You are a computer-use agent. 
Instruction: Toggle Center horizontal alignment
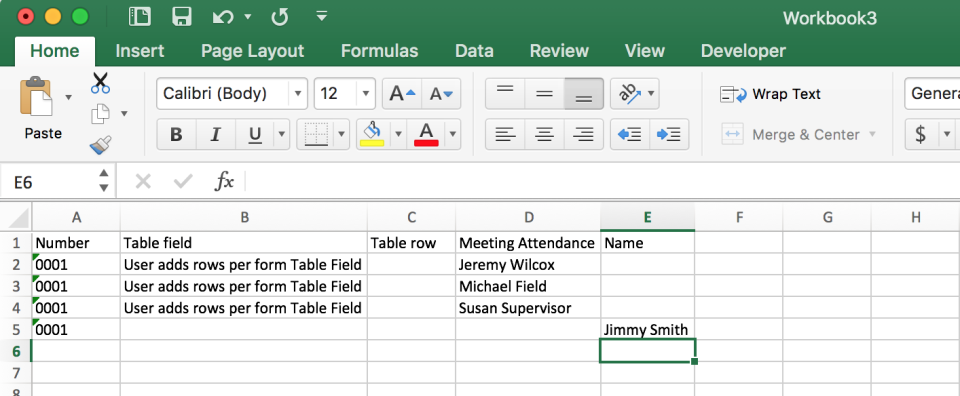point(544,134)
